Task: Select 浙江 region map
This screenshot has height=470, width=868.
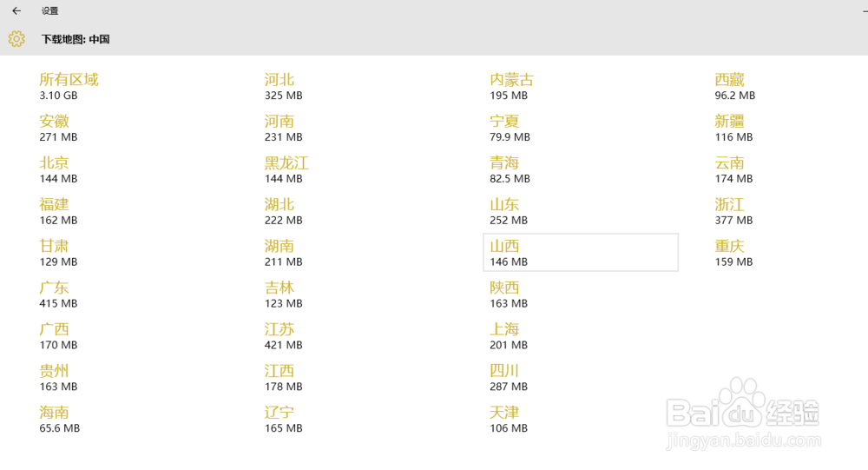Action: [x=733, y=211]
